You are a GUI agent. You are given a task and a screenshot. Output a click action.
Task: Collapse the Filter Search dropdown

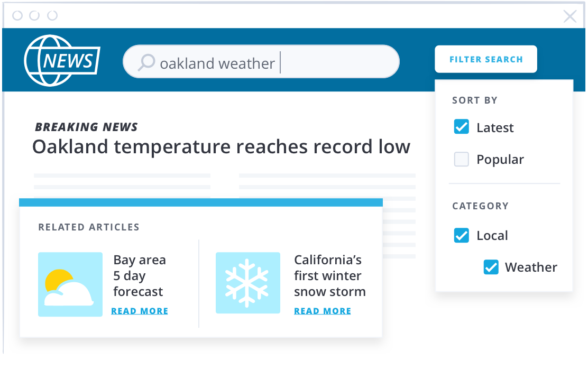point(485,59)
